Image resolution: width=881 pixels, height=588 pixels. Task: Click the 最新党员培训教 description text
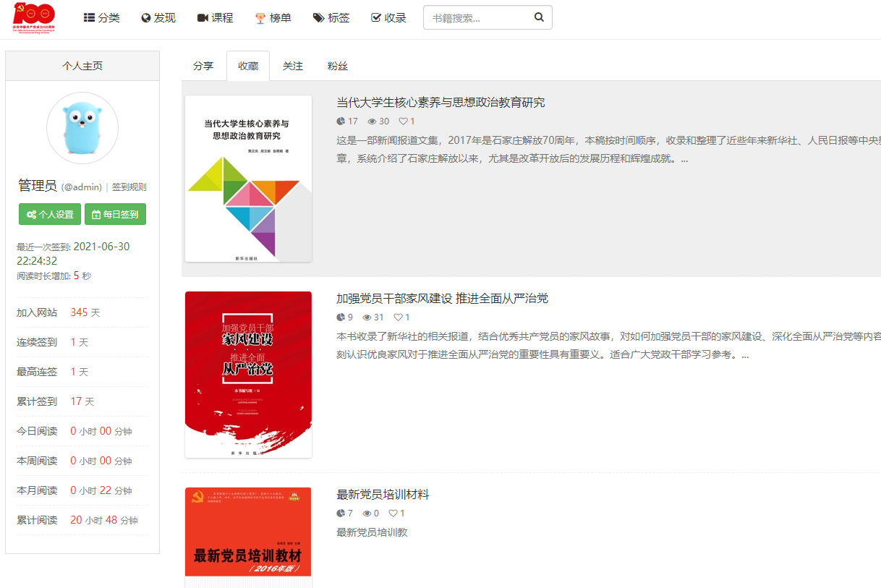(x=373, y=532)
